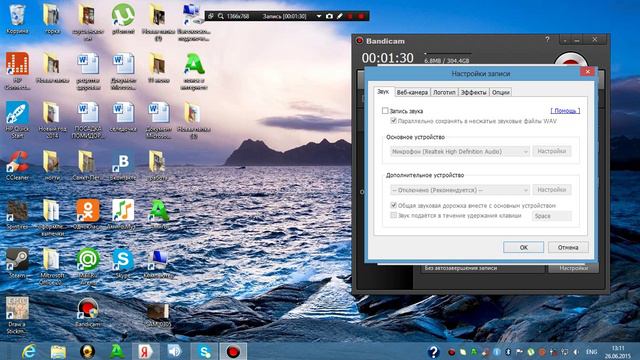This screenshot has height=360, width=640.
Task: Open the HP Connected Music desktop icon
Action: pyautogui.click(x=17, y=71)
